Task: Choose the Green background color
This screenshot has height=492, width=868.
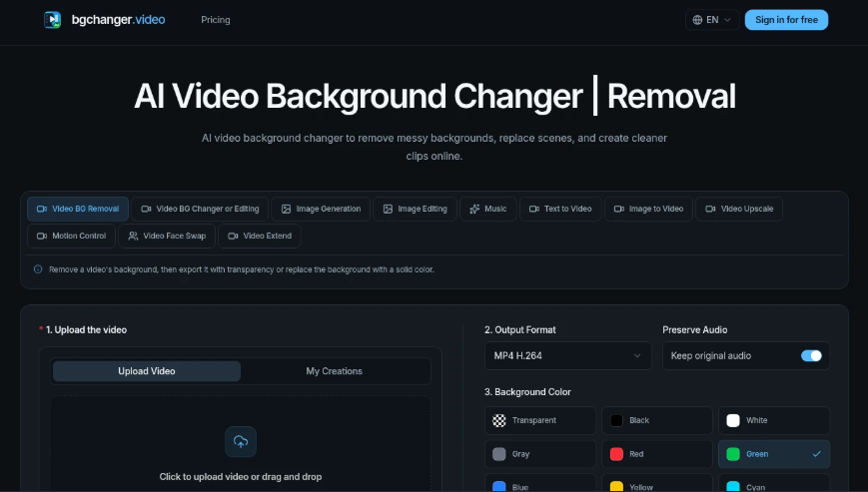Action: pyautogui.click(x=774, y=454)
